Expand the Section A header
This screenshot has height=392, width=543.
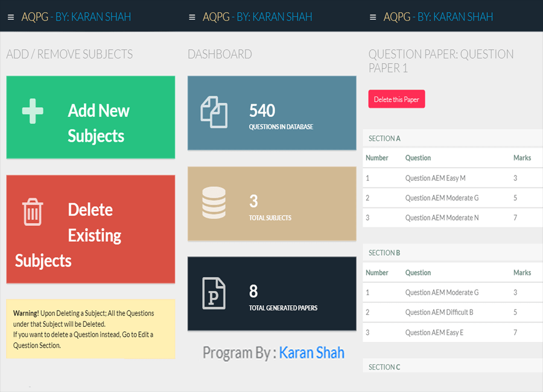[x=385, y=139]
